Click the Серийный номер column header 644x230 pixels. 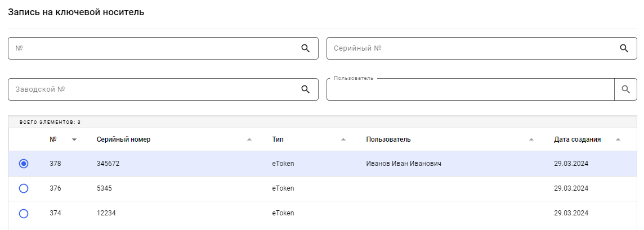tap(124, 139)
